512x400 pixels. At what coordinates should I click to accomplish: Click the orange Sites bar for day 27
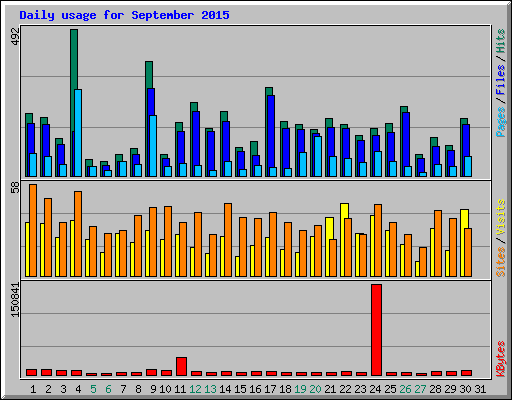click(423, 262)
